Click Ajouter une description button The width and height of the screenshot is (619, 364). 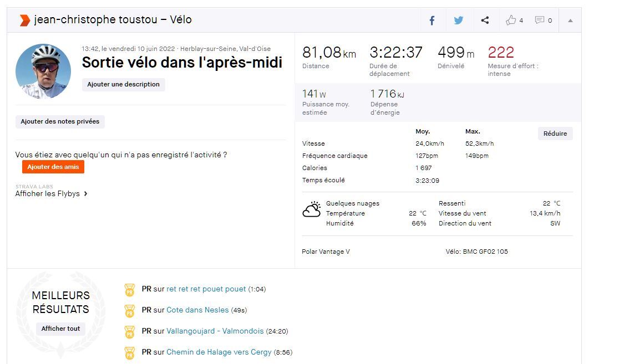tap(123, 84)
